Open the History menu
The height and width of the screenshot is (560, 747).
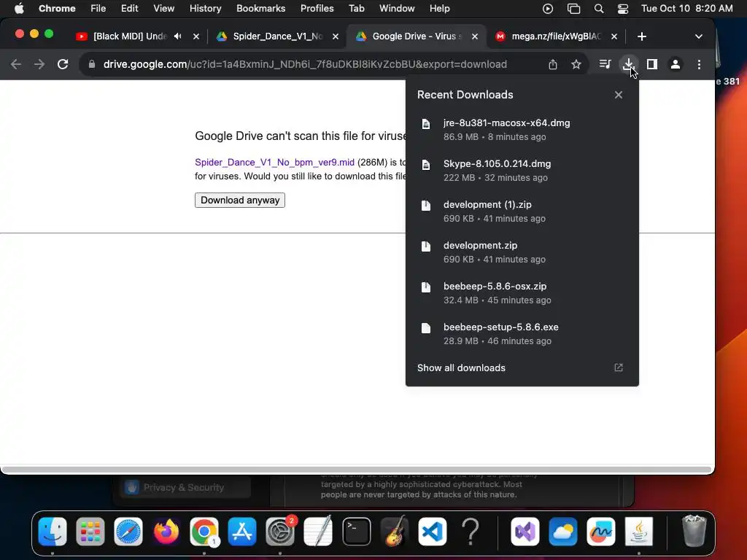click(x=205, y=8)
